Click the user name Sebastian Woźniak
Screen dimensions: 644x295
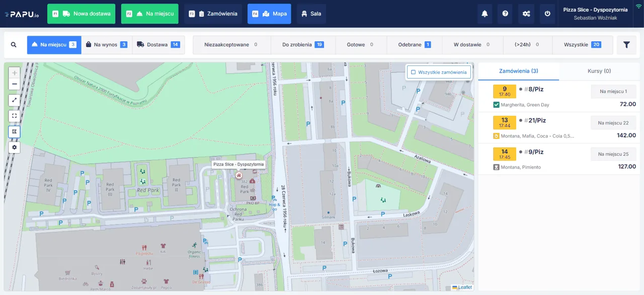(595, 18)
